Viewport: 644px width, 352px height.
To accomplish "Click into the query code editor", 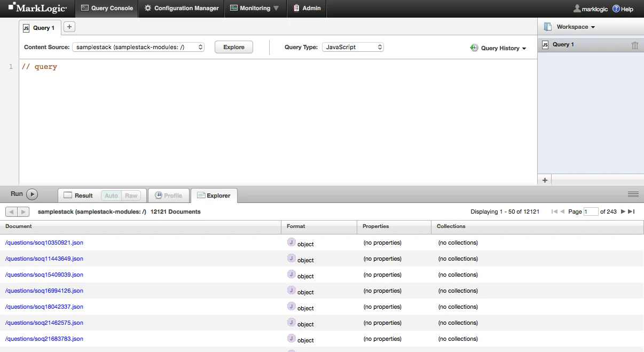I will coord(278,122).
